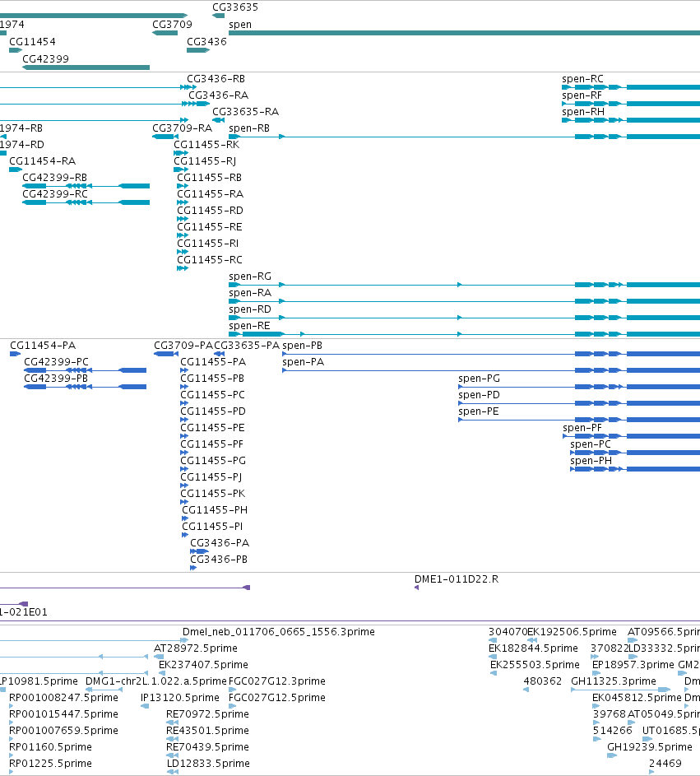
Task: Click transcript CG3436-RB label
Action: point(216,79)
